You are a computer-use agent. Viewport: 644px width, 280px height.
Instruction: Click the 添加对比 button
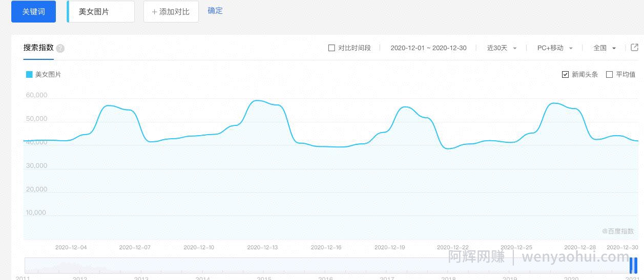click(x=171, y=11)
